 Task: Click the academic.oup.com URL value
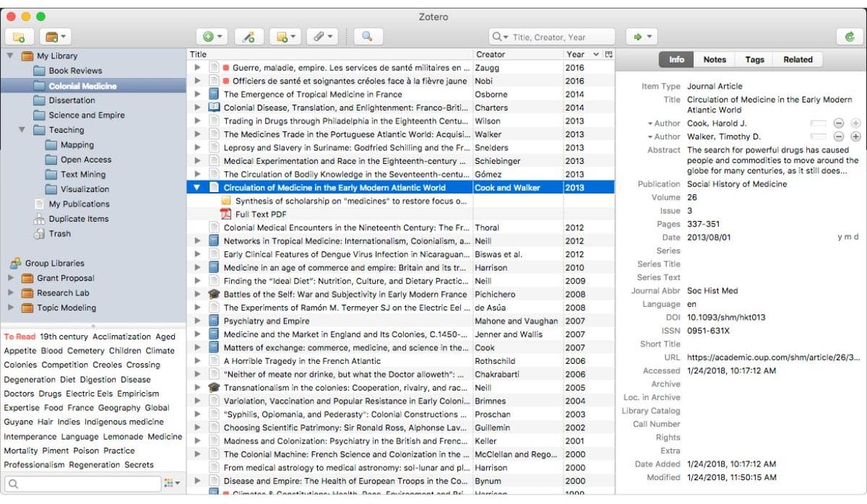[x=773, y=357]
